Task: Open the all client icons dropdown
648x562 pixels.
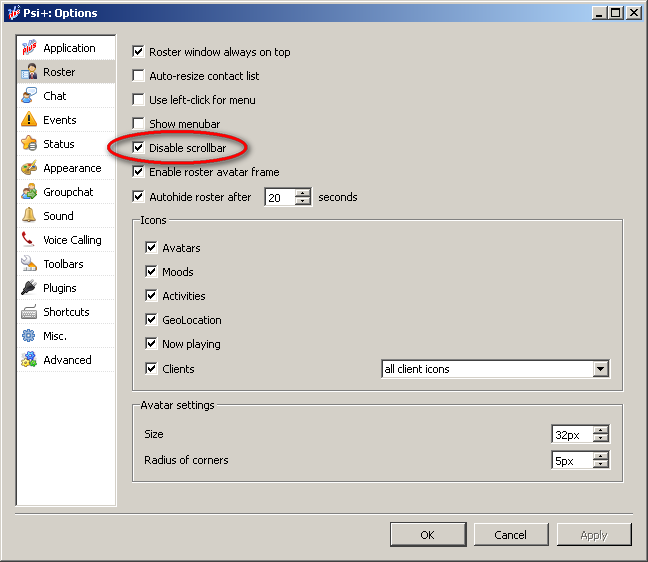Action: tap(600, 369)
